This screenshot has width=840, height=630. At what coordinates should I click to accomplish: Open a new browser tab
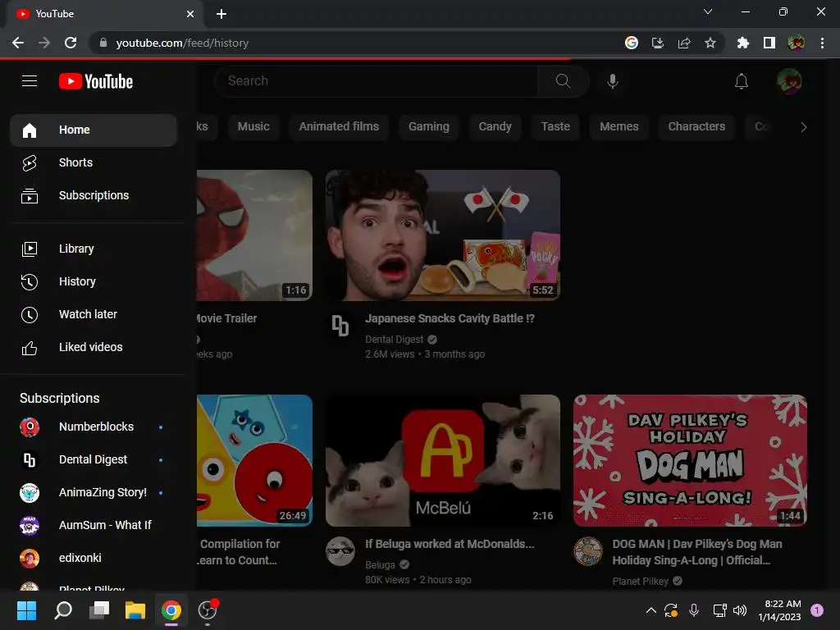pyautogui.click(x=221, y=14)
